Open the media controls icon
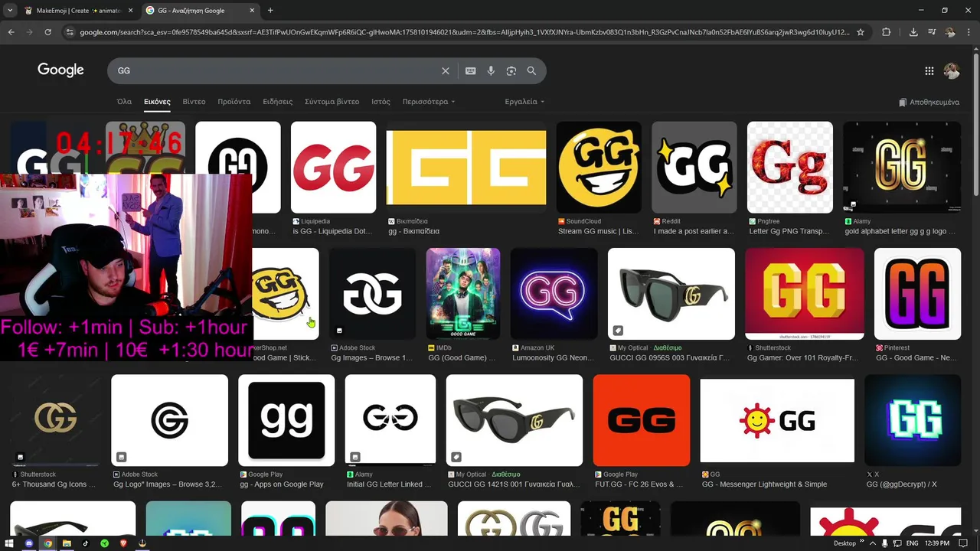 [x=932, y=32]
